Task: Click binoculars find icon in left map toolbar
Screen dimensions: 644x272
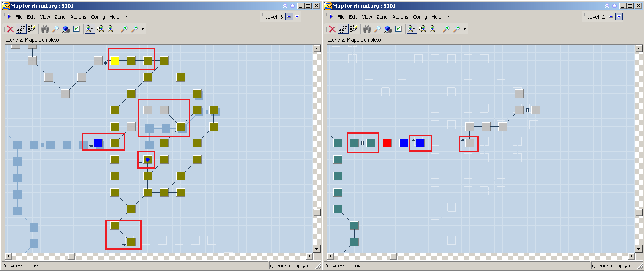Action: coord(44,29)
